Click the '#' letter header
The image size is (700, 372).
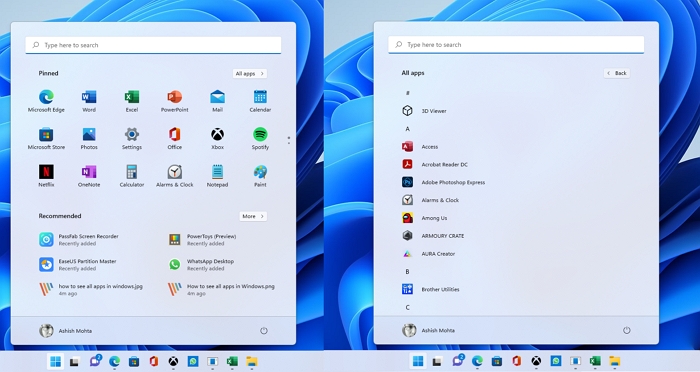pyautogui.click(x=407, y=93)
